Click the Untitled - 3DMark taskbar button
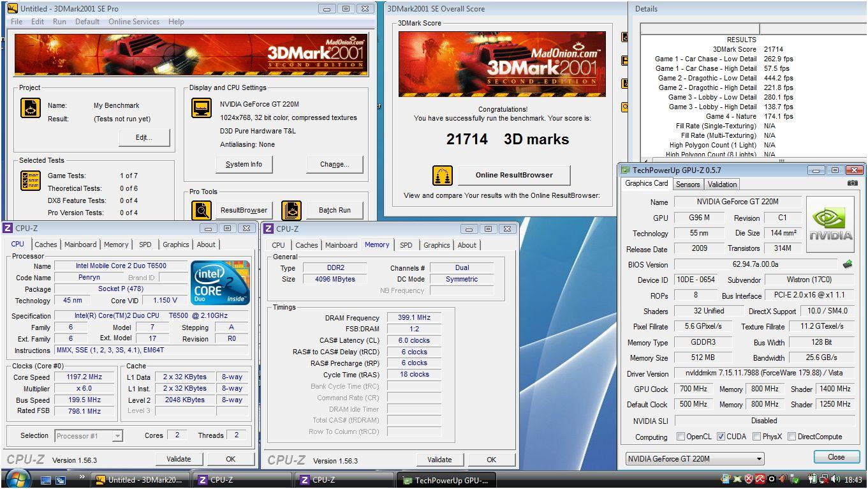 click(139, 480)
